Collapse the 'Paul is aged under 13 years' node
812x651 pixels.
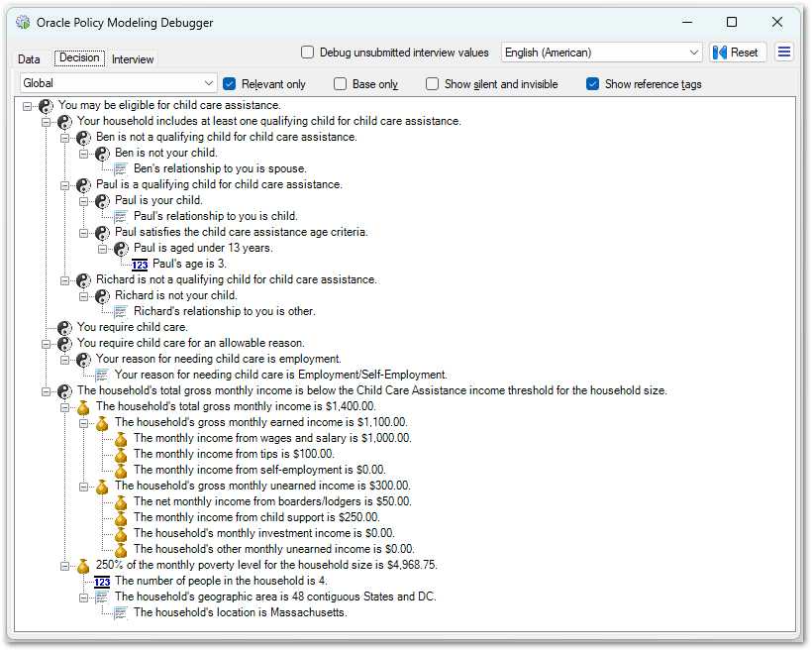pyautogui.click(x=102, y=250)
